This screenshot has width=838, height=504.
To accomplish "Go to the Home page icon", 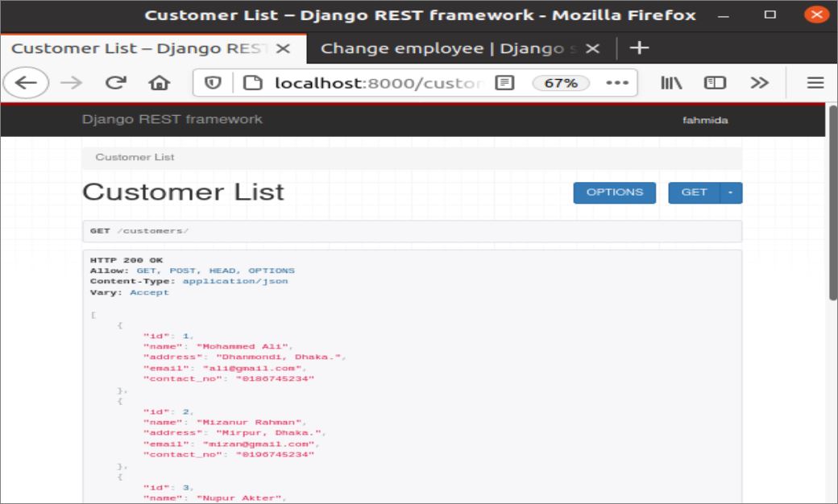I will [x=160, y=83].
